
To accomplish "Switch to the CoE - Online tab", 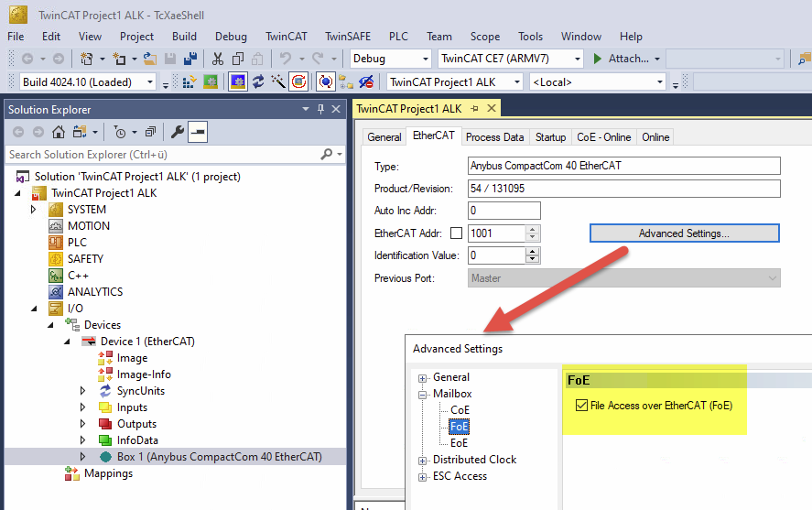I will (604, 137).
